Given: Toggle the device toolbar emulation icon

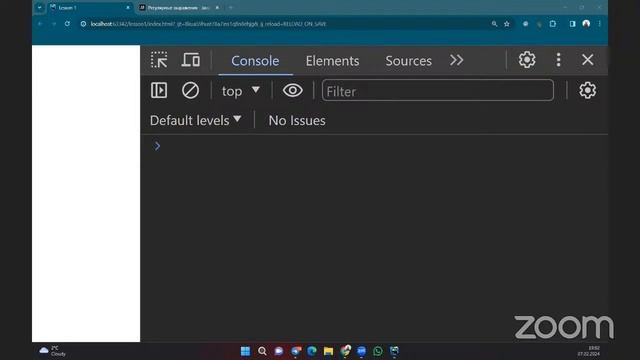Looking at the screenshot, I should pyautogui.click(x=191, y=60).
